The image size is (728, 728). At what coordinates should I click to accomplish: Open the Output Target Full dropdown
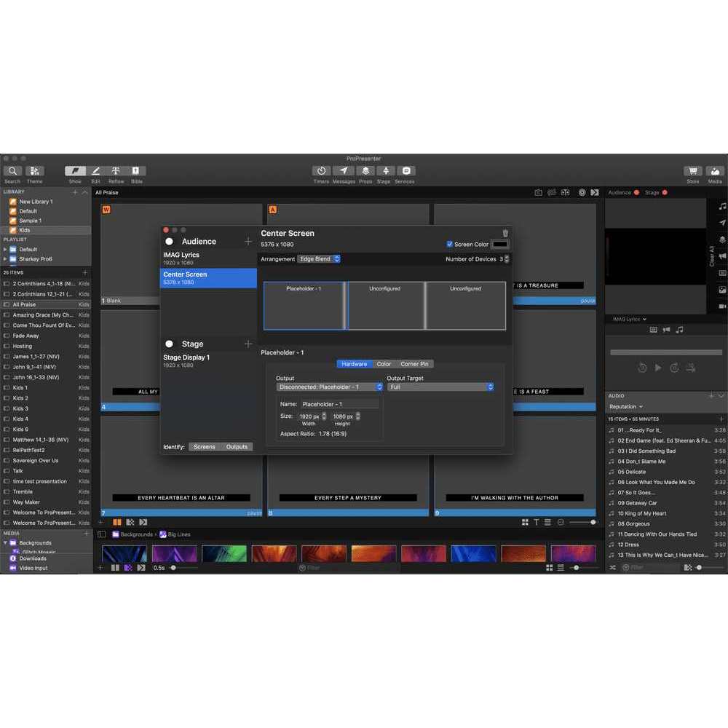(x=440, y=387)
